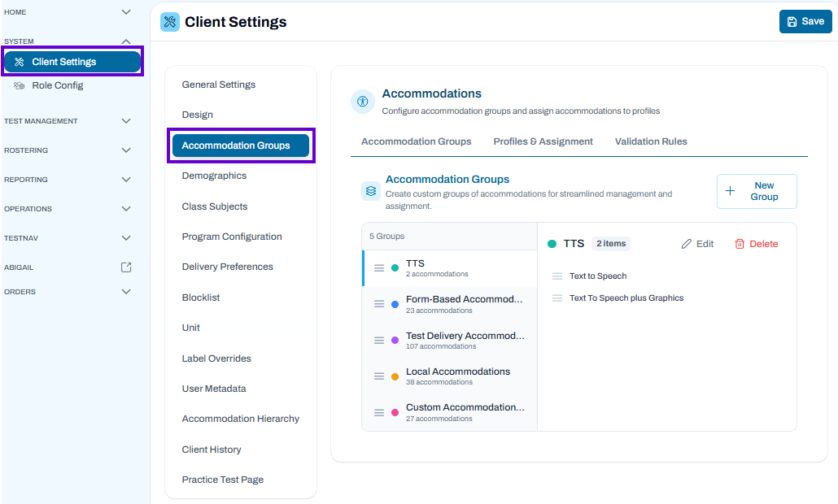
Task: Click the 2 items badge
Action: point(611,244)
